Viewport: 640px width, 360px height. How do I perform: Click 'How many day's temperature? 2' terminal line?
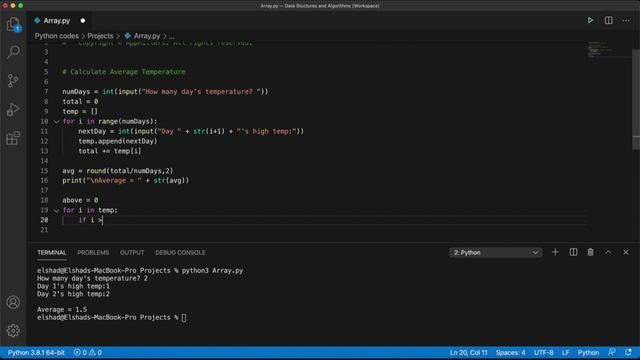pos(92,278)
